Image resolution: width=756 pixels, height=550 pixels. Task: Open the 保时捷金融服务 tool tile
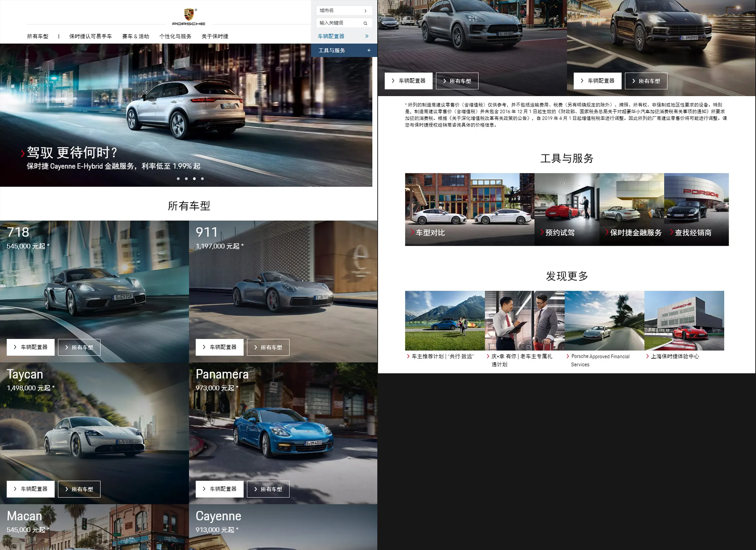point(632,209)
